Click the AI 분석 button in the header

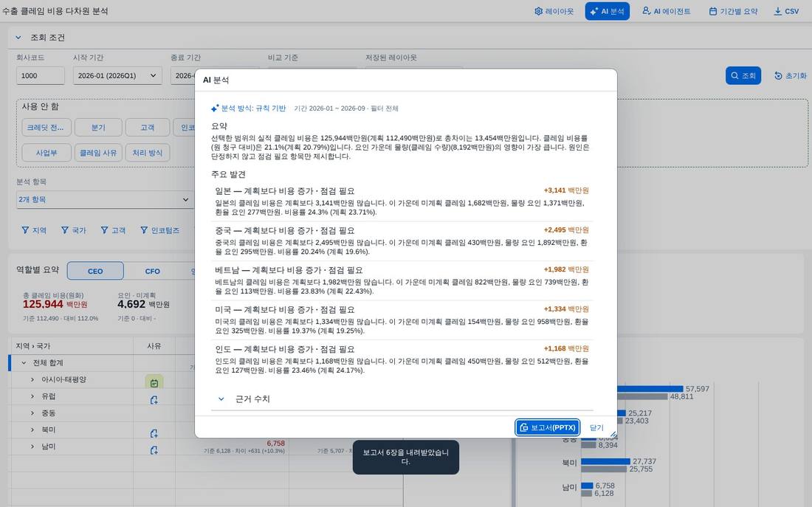pos(607,11)
